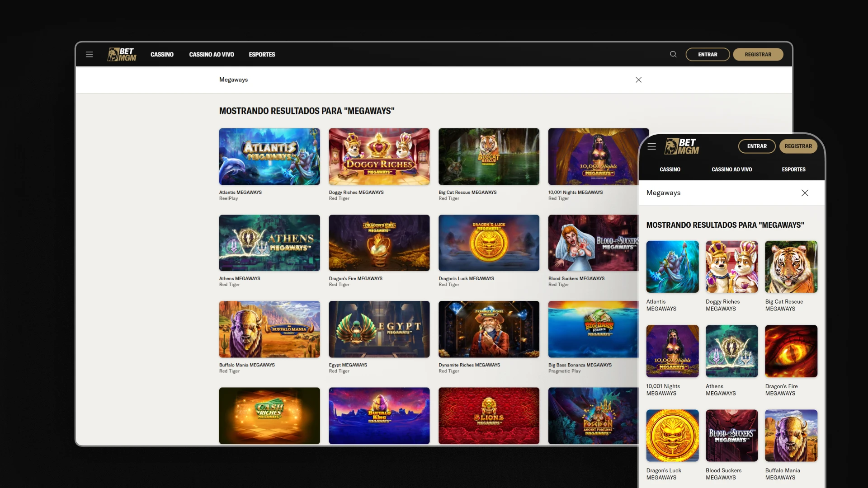Select CASSINO AO VIVO in desktop navigation
The image size is (868, 488).
[x=212, y=54]
